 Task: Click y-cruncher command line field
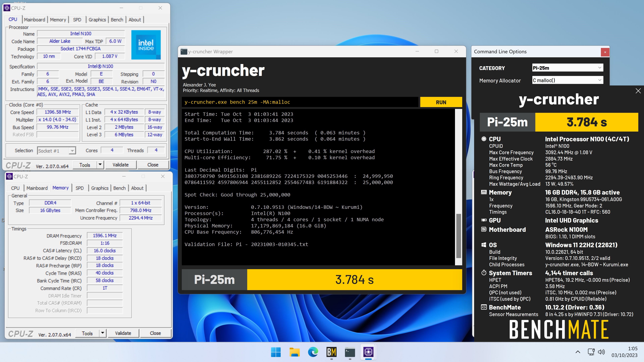(300, 102)
